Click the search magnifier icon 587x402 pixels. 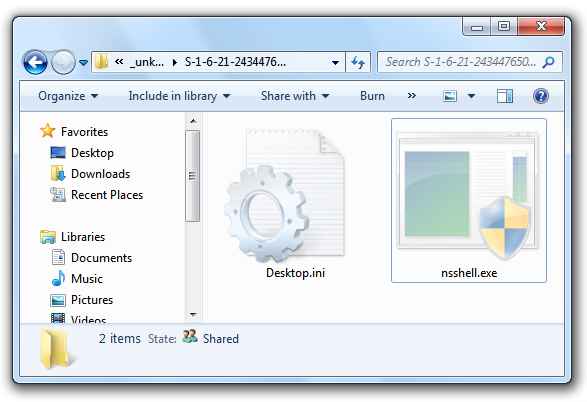549,62
